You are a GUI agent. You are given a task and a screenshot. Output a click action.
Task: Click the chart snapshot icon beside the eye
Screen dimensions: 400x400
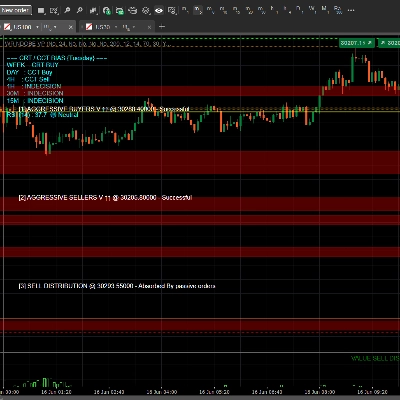[172, 11]
